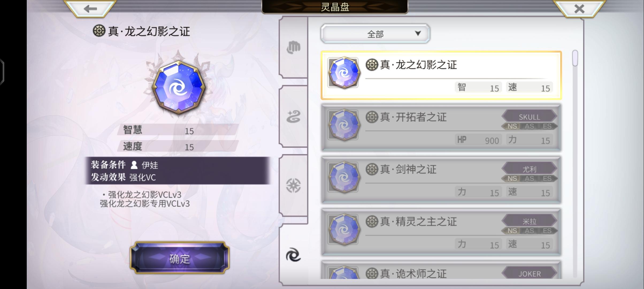Click the 米拉 character tag
The image size is (644, 289).
(x=530, y=222)
